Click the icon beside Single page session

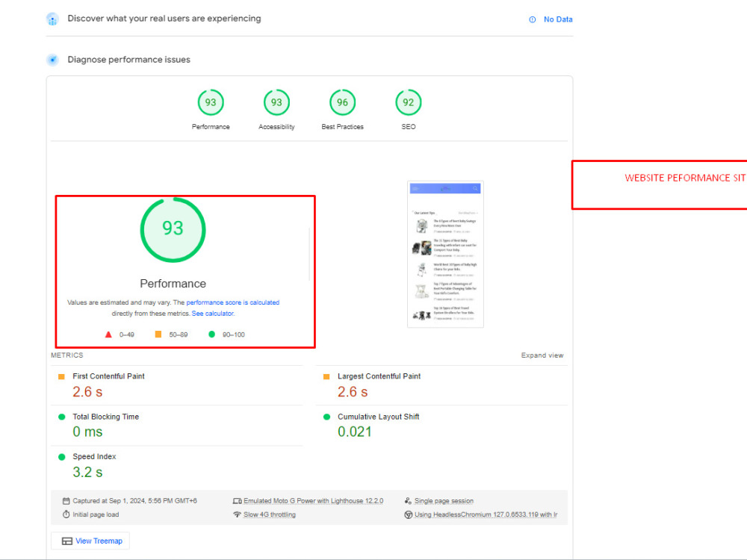pos(408,501)
